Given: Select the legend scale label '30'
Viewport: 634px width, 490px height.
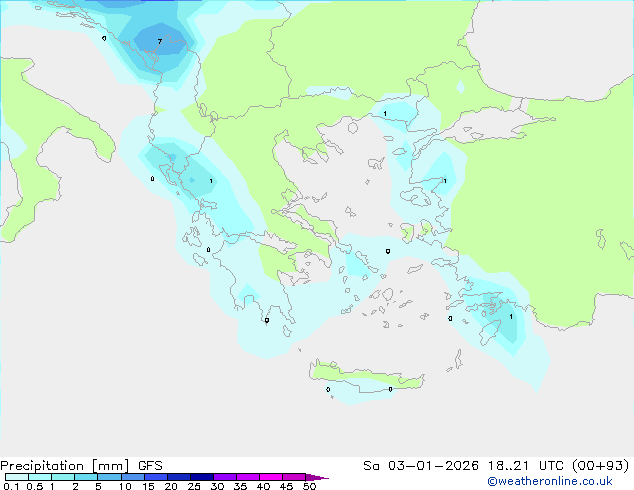Looking at the screenshot, I should coord(217,486).
